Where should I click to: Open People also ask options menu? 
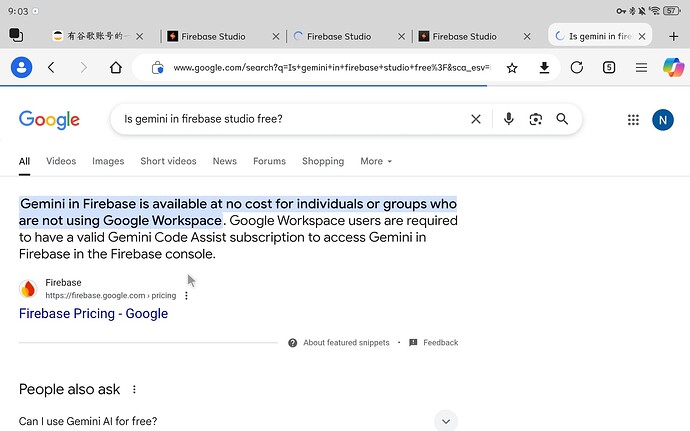(x=134, y=389)
